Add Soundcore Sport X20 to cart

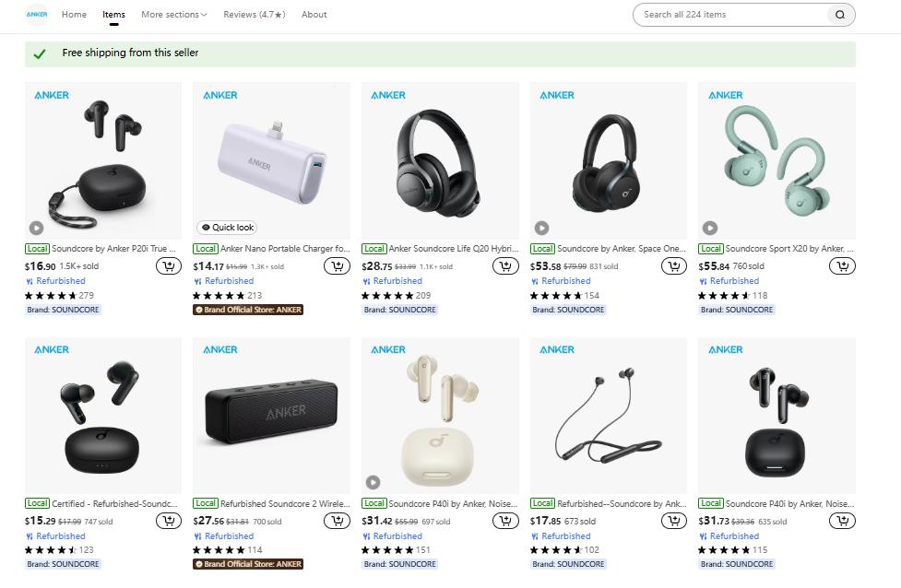[x=841, y=266]
